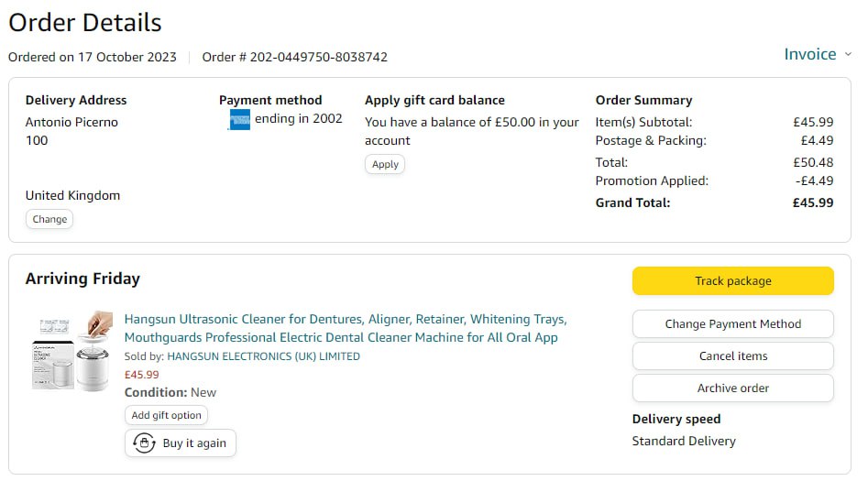This screenshot has height=492, width=868.
Task: Open the Hangsun cleaner product thumbnail
Action: pyautogui.click(x=71, y=351)
